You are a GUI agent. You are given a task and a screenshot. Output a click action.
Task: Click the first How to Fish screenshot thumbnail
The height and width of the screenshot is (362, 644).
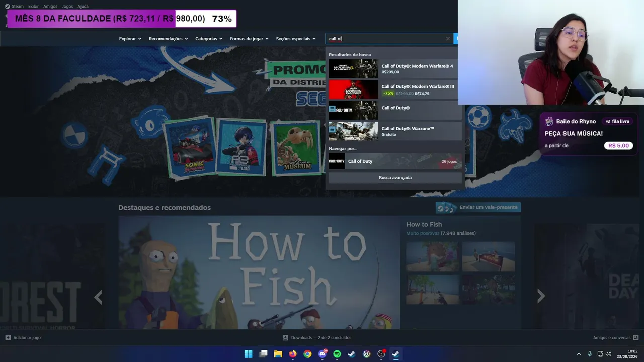433,256
